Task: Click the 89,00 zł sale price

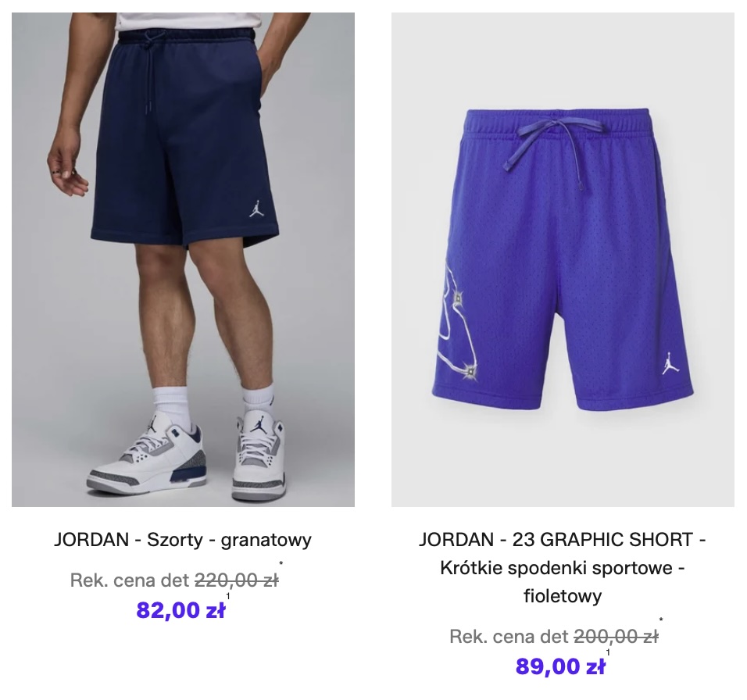Action: (x=560, y=666)
